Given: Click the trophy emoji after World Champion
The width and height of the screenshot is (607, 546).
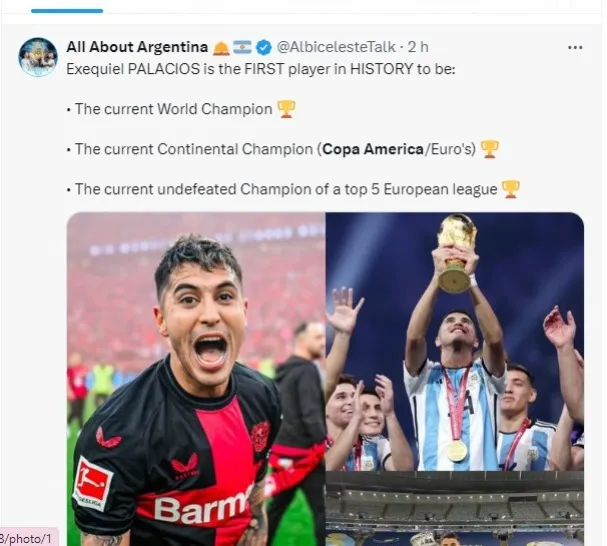Looking at the screenshot, I should (286, 109).
